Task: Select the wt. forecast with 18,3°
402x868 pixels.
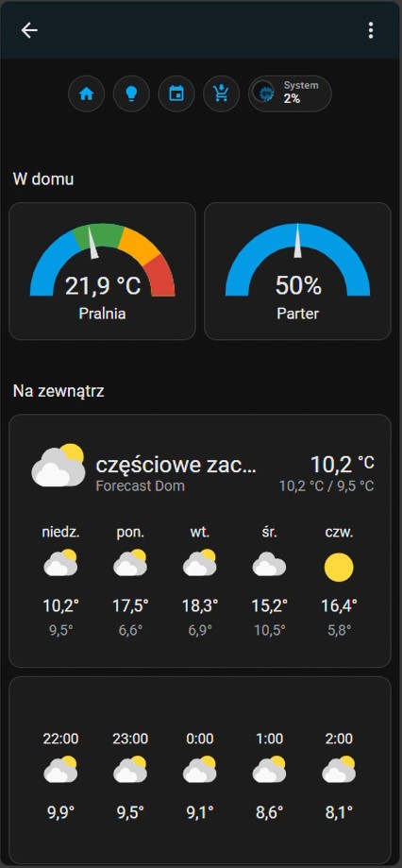Action: (200, 581)
